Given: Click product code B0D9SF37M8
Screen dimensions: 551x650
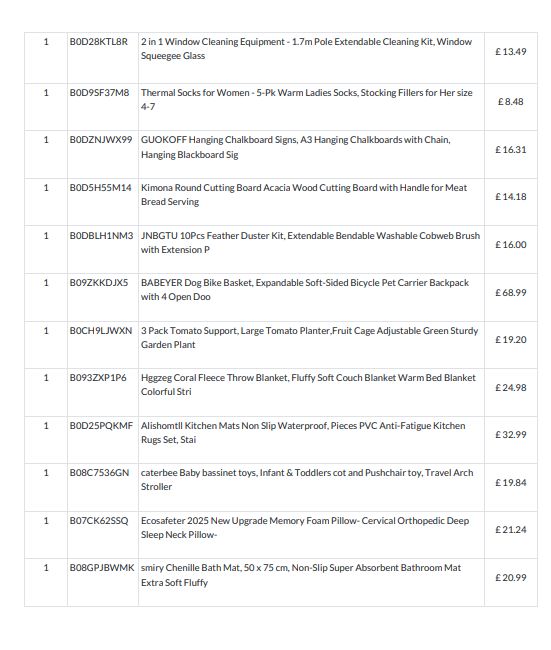Looking at the screenshot, I should (99, 93).
